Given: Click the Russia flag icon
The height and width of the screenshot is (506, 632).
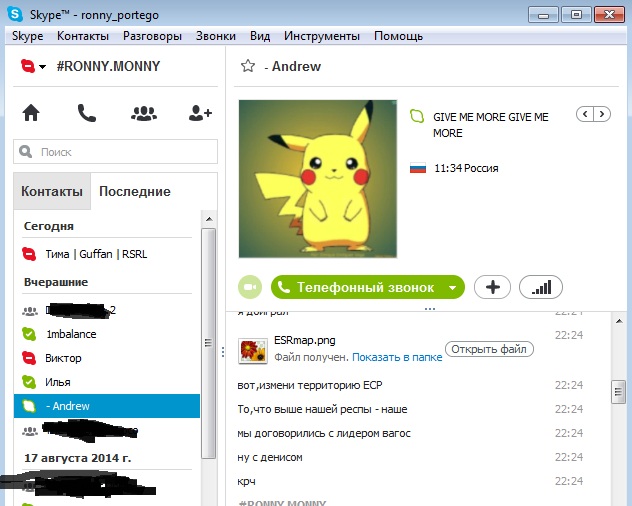Looking at the screenshot, I should coord(418,168).
